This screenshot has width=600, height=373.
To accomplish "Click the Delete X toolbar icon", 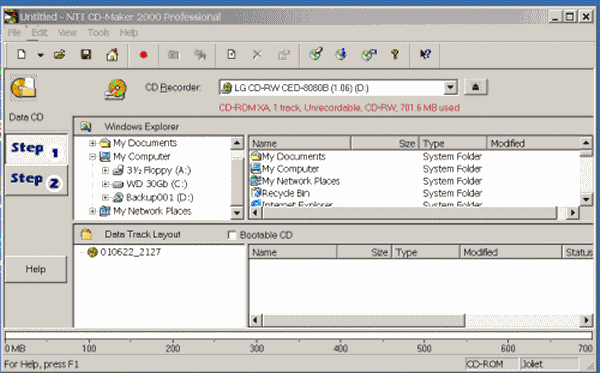I will [x=257, y=55].
